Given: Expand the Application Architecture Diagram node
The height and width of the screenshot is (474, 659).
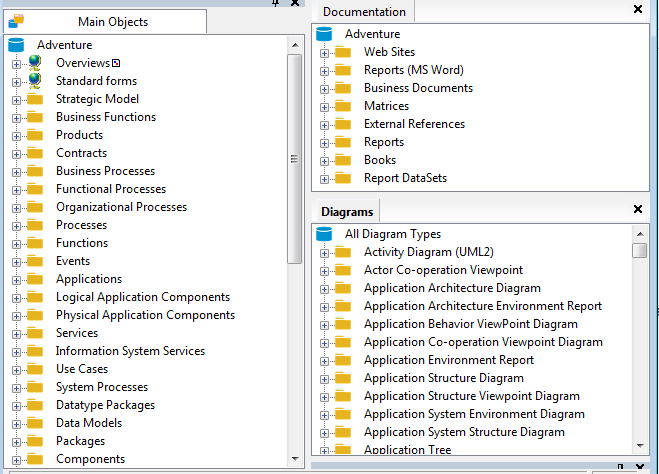Looking at the screenshot, I should (x=324, y=288).
